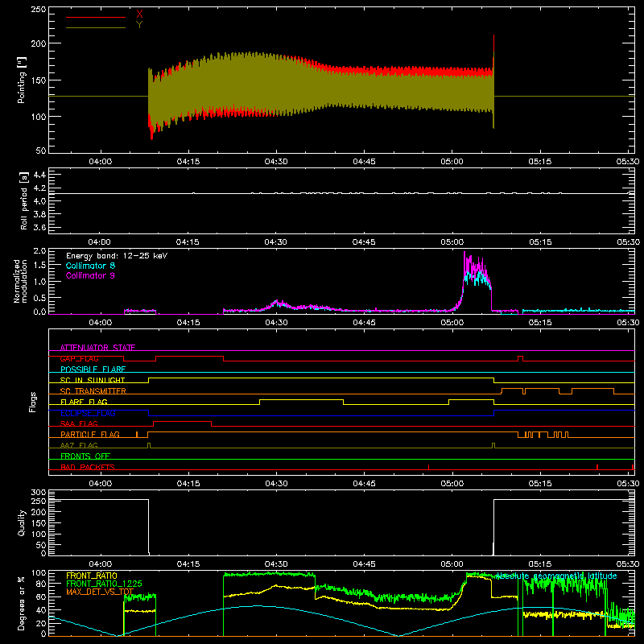The width and height of the screenshot is (644, 644).
Task: Select the SC_TRANSMITTER flag label
Action: coord(93,391)
